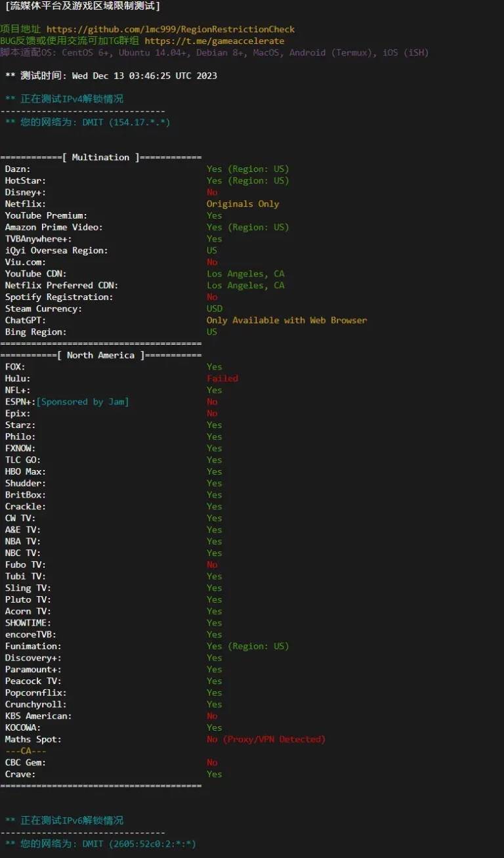Click the Crackle label

(x=26, y=507)
